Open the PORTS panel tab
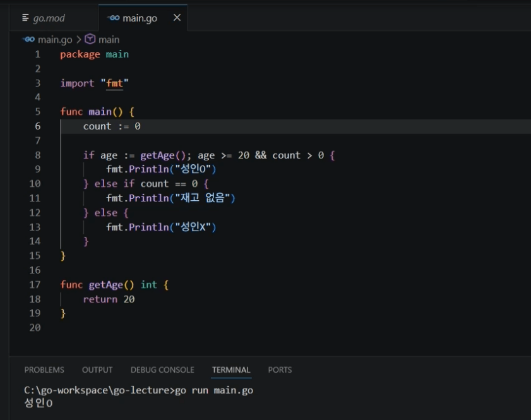531x420 pixels. [x=280, y=370]
